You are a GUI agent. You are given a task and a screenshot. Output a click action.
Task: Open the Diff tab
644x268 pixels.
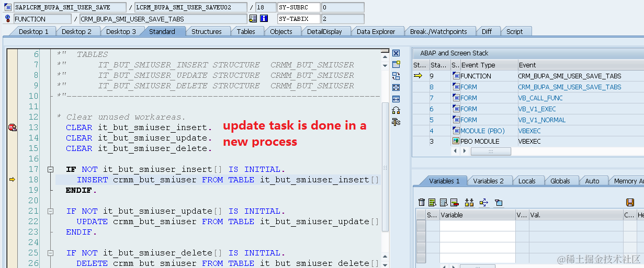487,32
